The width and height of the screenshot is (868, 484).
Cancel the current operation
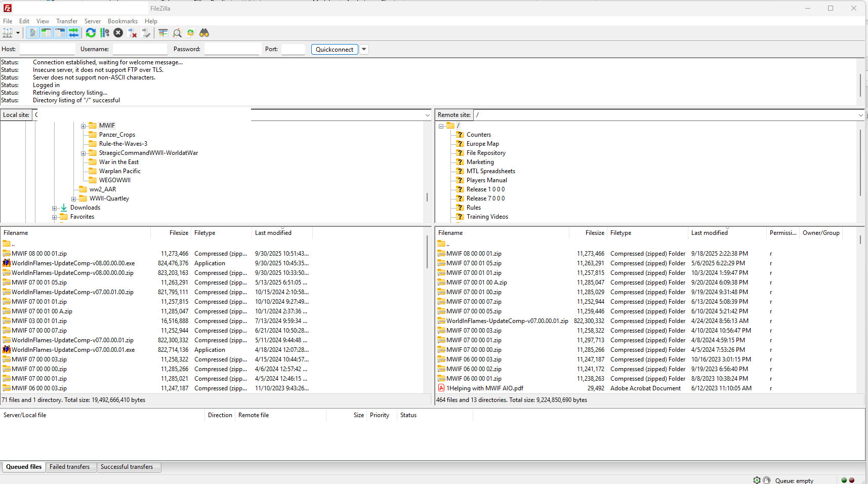point(118,33)
